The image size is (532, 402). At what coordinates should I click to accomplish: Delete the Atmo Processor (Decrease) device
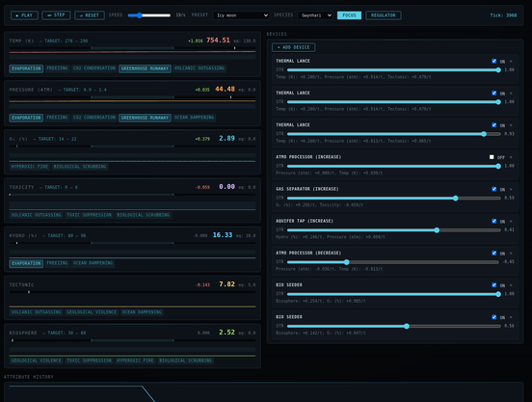(511, 254)
